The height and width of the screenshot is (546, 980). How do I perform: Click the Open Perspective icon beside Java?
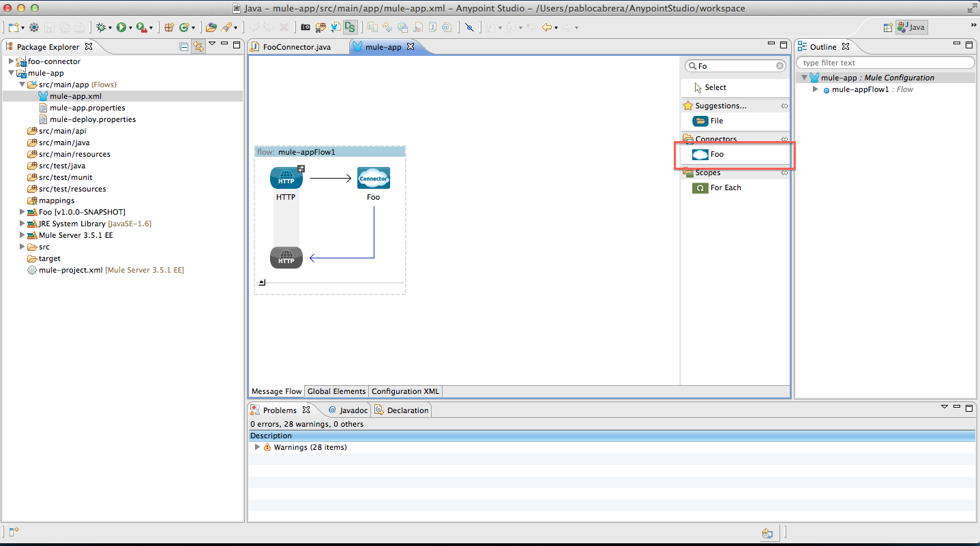(x=887, y=28)
